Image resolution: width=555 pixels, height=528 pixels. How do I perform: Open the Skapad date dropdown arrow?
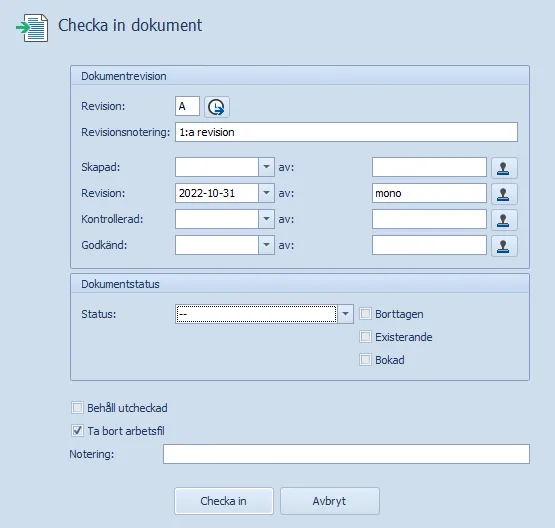tap(267, 167)
